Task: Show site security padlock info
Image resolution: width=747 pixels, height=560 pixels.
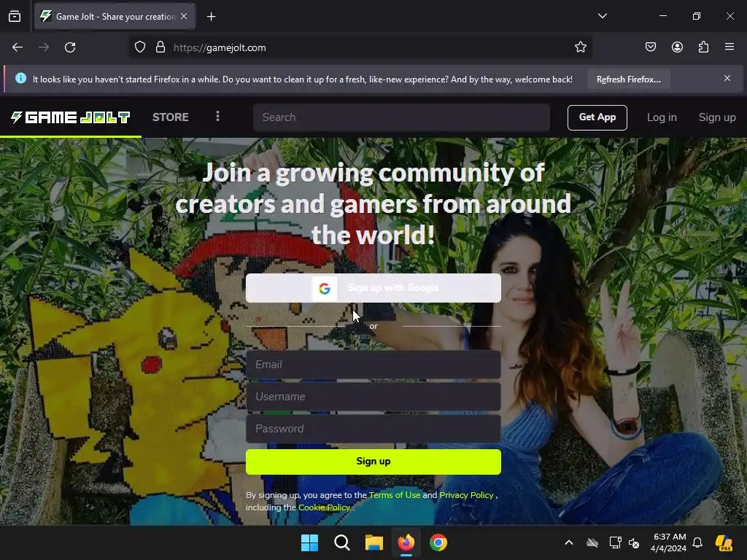Action: (160, 47)
